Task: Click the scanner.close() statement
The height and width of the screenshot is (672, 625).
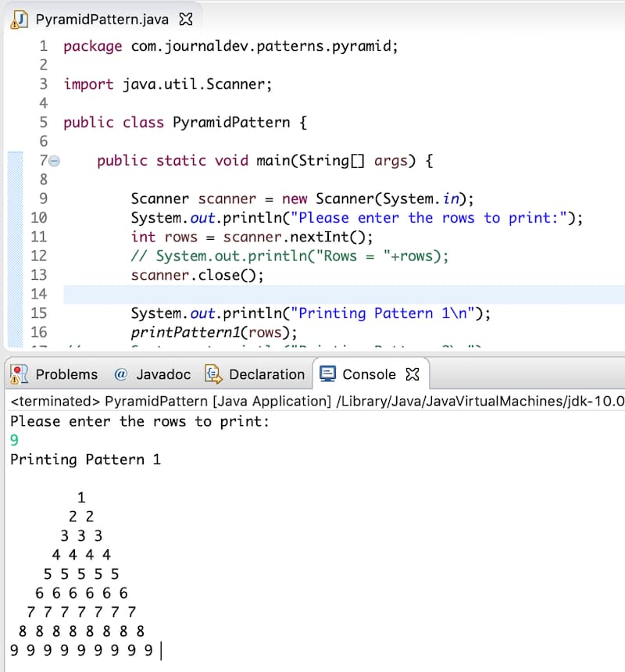Action: pyautogui.click(x=197, y=275)
